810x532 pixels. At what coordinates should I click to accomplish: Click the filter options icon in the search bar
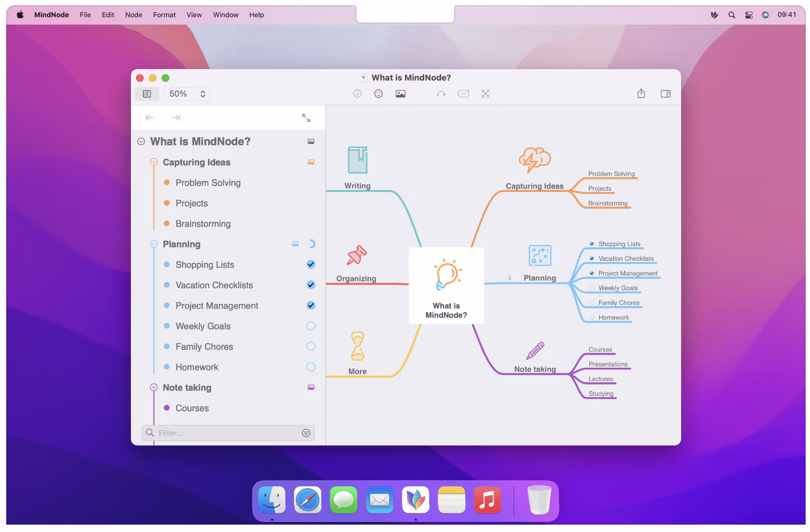(x=306, y=433)
